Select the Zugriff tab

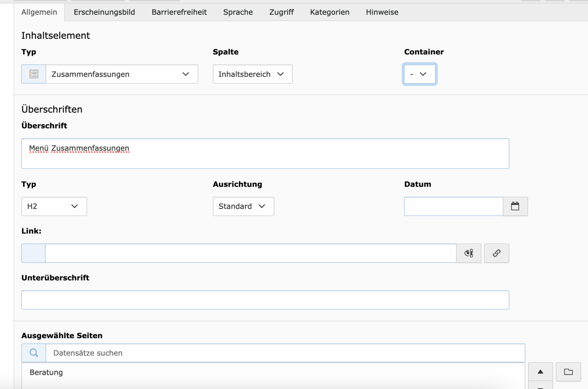pos(281,12)
